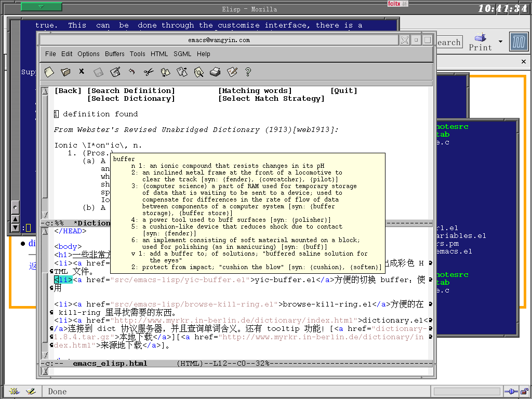Click the magnifier search icon in toolbar
Image resolution: width=532 pixels, height=399 pixels.
(198, 72)
